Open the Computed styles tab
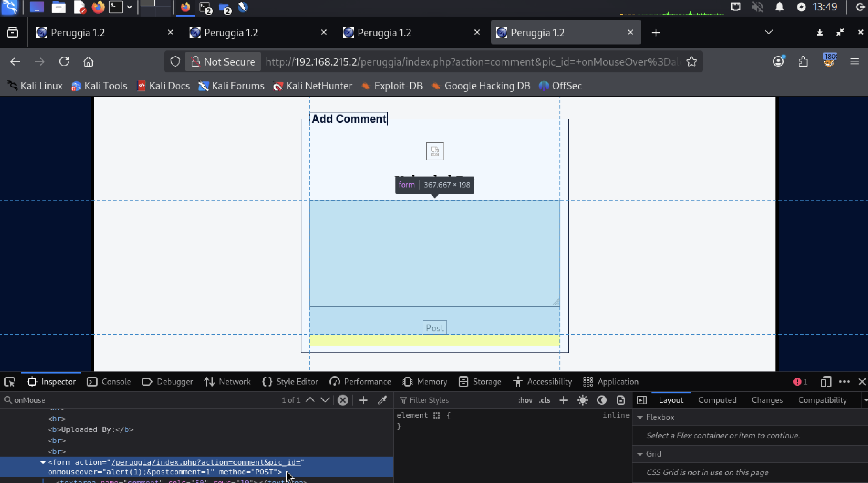 tap(717, 400)
